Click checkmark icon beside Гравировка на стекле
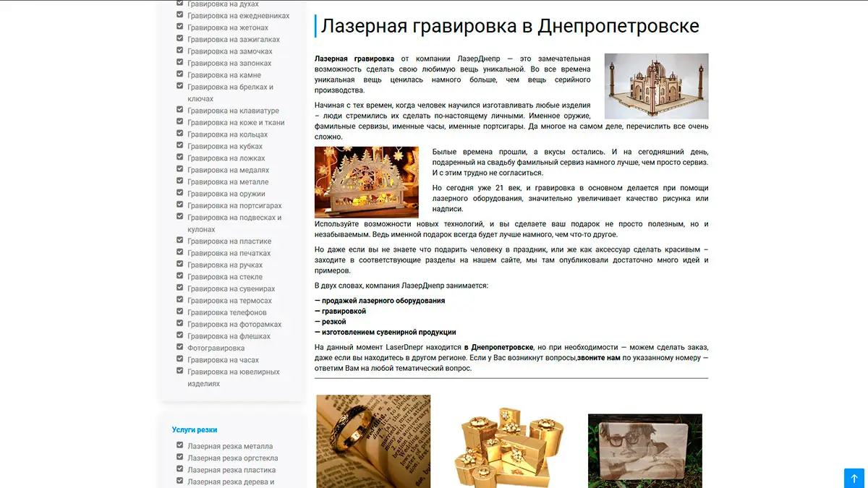This screenshot has height=488, width=868. point(180,276)
